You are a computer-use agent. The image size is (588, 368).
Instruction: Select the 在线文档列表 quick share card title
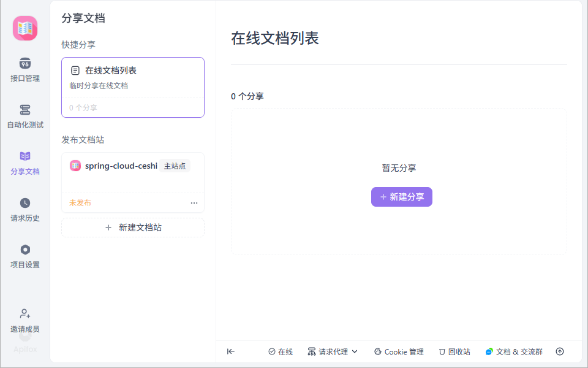[x=111, y=70]
